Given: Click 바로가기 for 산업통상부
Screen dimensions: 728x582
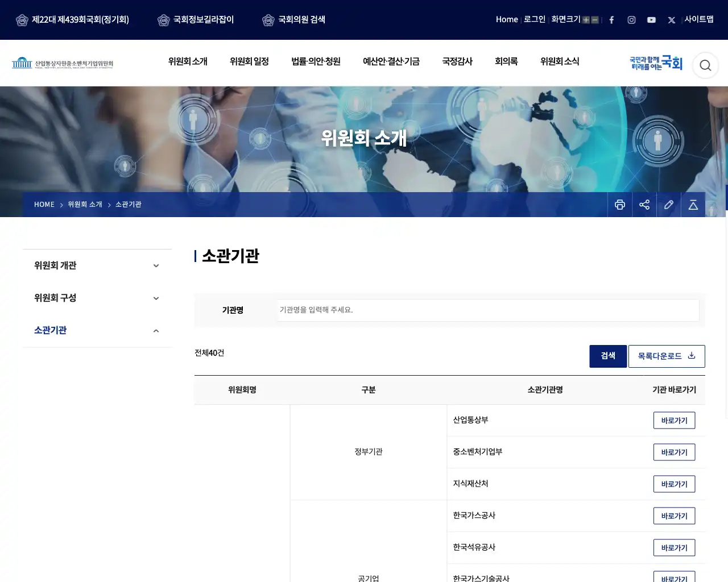Looking at the screenshot, I should click(x=674, y=421).
